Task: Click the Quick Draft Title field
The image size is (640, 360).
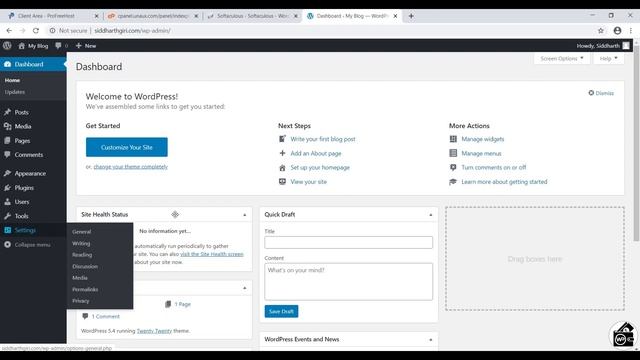Action: [x=349, y=242]
